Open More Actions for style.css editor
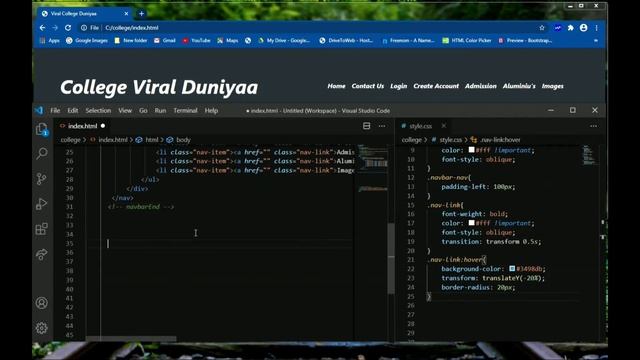640x360 pixels. 593,126
